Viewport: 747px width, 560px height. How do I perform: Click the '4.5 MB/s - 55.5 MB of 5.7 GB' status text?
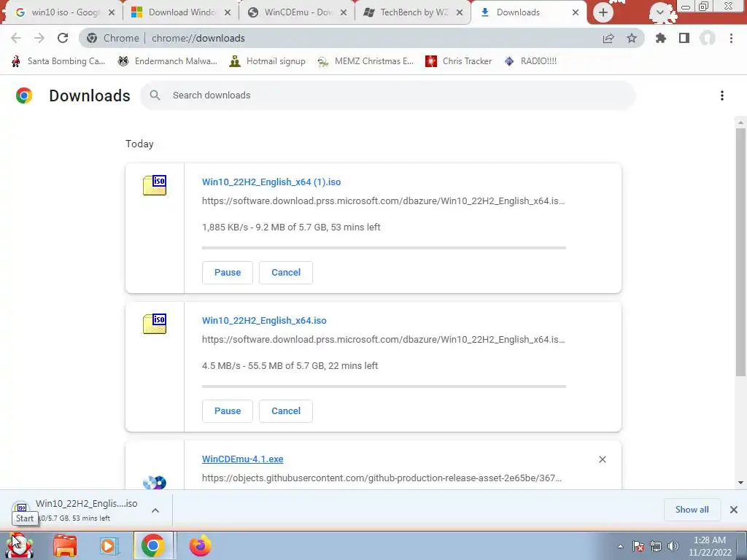pos(263,366)
